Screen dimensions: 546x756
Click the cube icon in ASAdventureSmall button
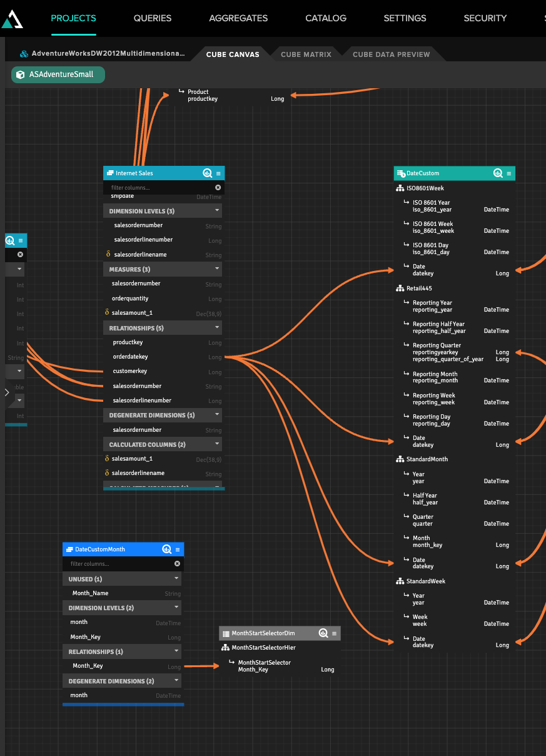tap(21, 74)
